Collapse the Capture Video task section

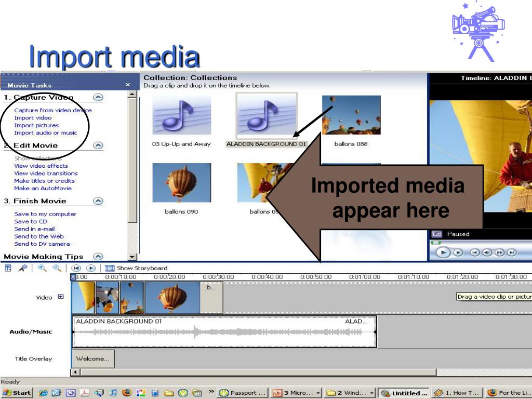pos(98,97)
